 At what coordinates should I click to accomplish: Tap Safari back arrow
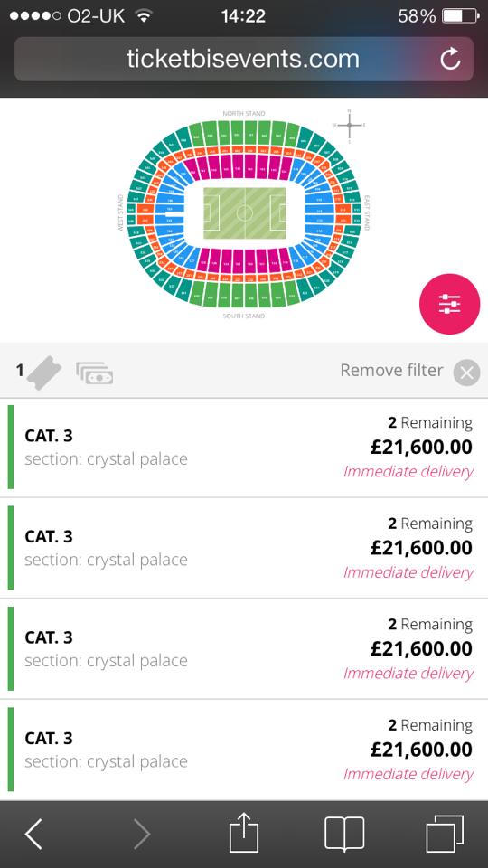pyautogui.click(x=33, y=834)
